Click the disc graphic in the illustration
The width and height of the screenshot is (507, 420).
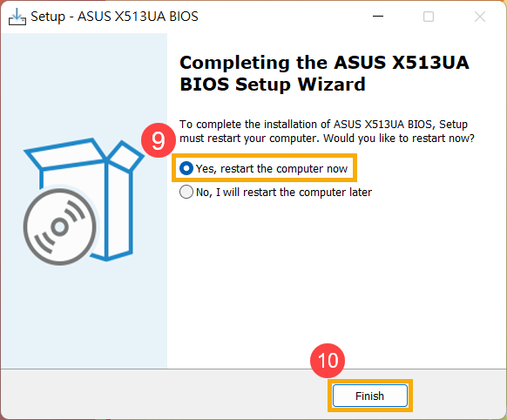coord(60,227)
